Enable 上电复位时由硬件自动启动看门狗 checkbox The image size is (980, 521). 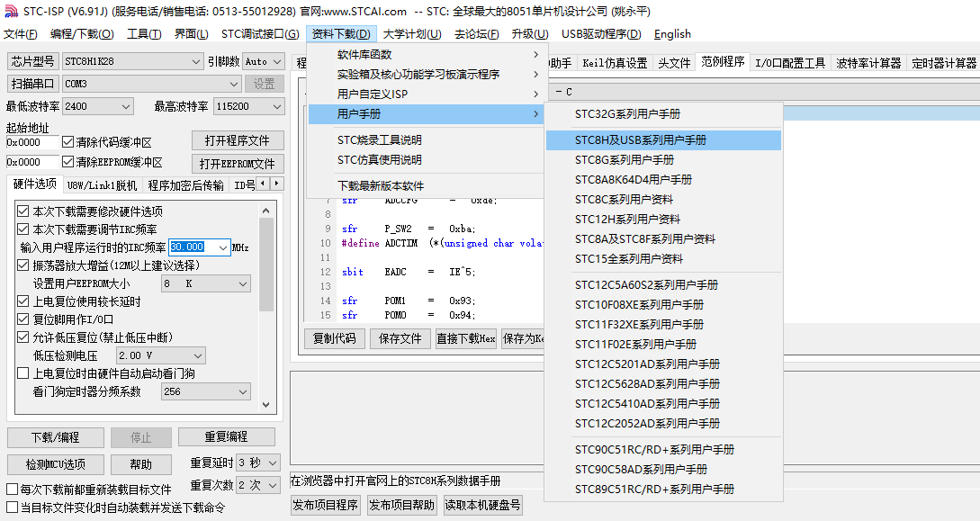coord(23,373)
